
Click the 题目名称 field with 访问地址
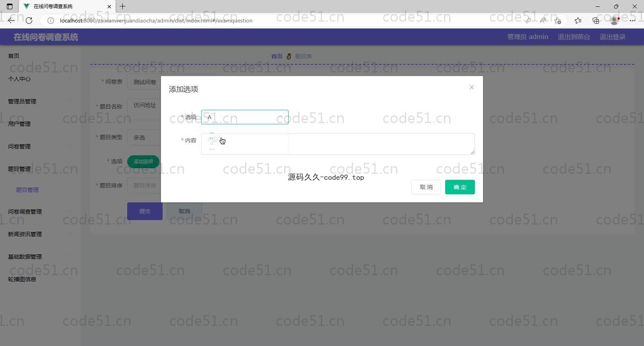144,109
